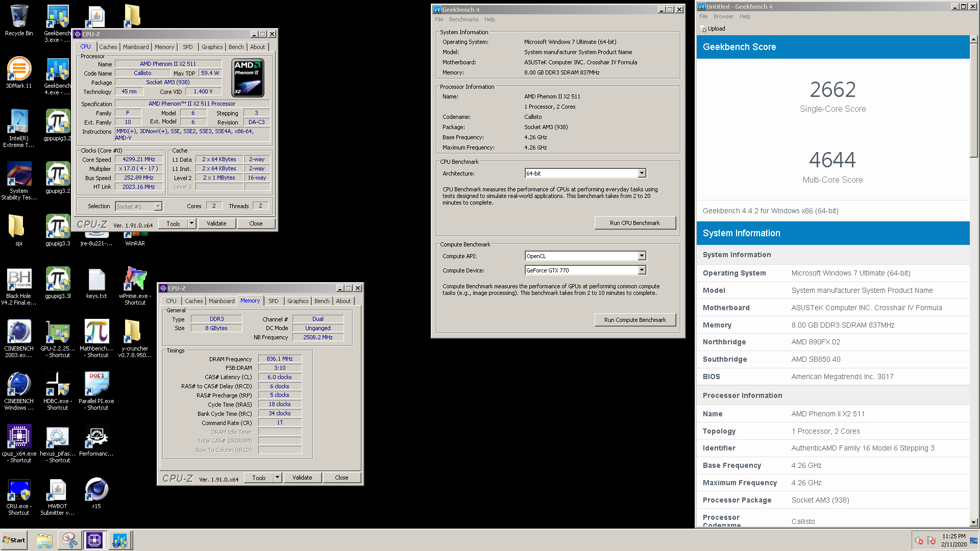Switch to Caches tab in the CPU tab's CPU-Z window
The width and height of the screenshot is (980, 551).
point(108,47)
